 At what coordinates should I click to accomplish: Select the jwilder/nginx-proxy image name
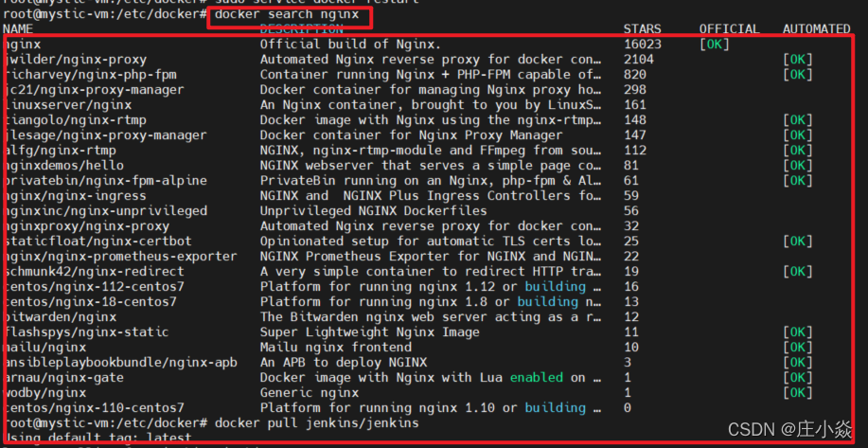tap(76, 60)
